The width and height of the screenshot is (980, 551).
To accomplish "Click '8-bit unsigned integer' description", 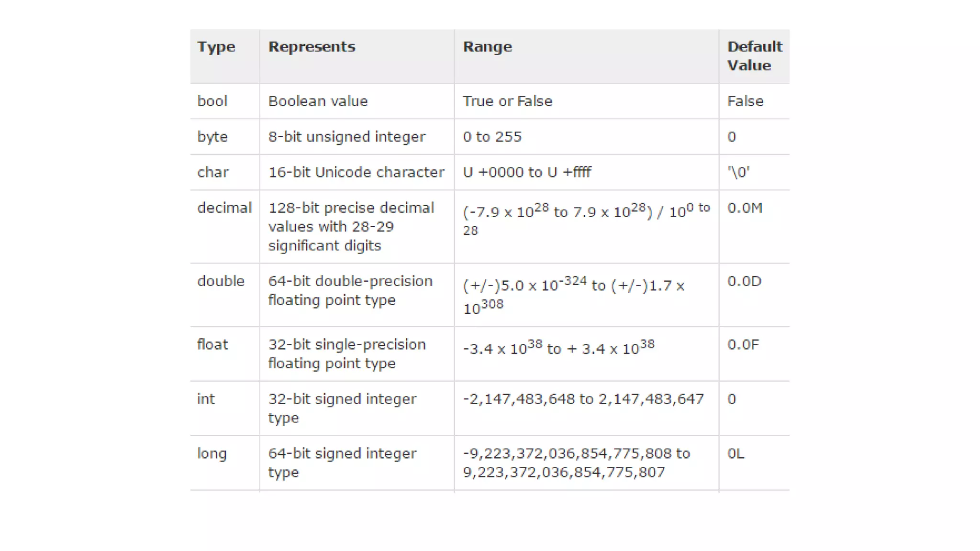I will coord(347,137).
